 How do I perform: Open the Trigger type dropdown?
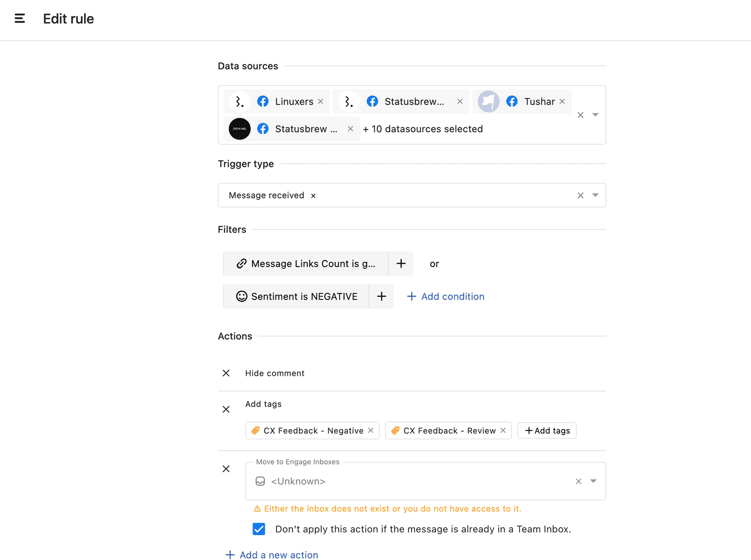[x=595, y=195]
